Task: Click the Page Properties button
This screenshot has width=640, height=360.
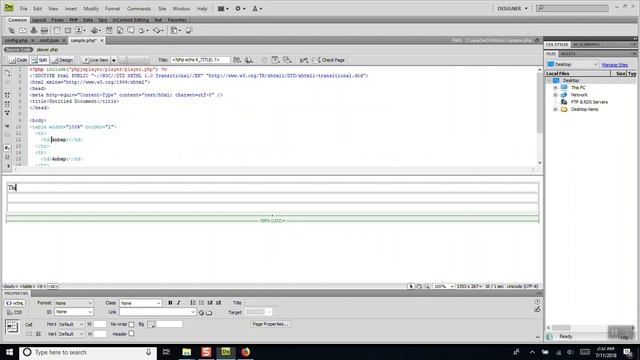Action: click(270, 324)
